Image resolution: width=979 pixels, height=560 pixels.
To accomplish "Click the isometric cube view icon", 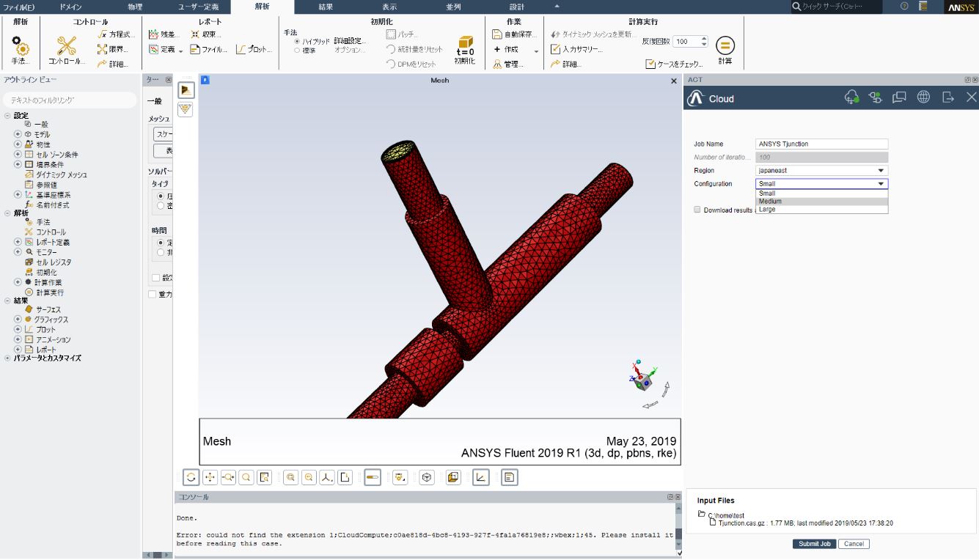I will 427,477.
